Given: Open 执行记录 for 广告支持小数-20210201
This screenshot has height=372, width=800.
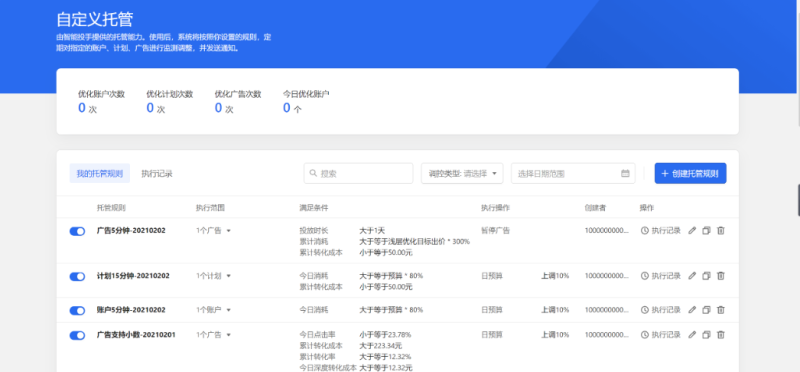Looking at the screenshot, I should [661, 335].
